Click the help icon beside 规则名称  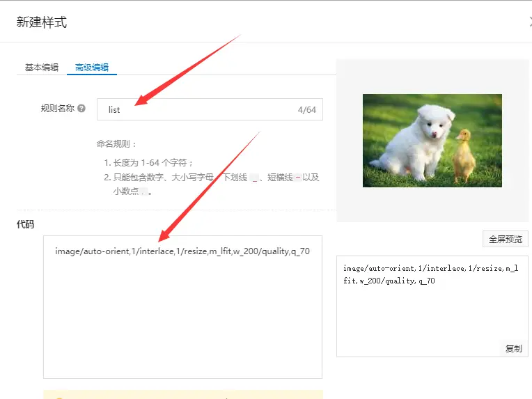tap(81, 109)
